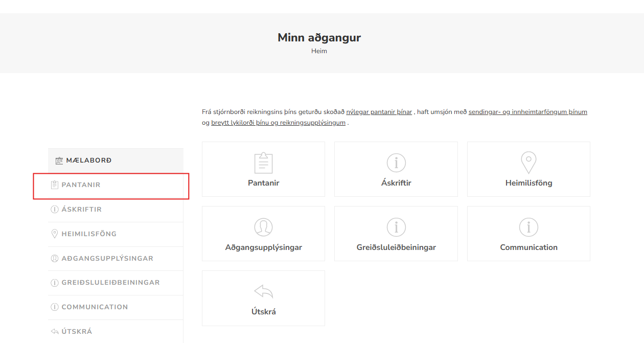Click the Heim breadcrumb link
Screen dimensions: 644x343
point(319,51)
